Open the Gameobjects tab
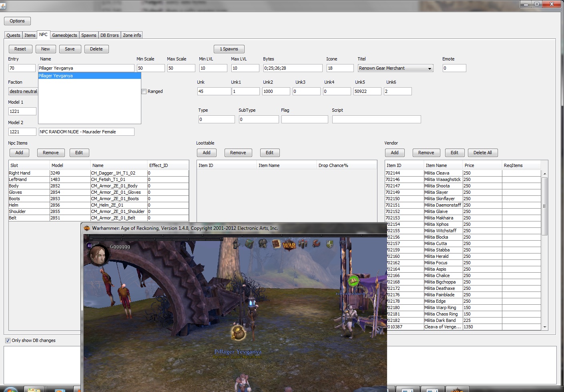 [64, 35]
